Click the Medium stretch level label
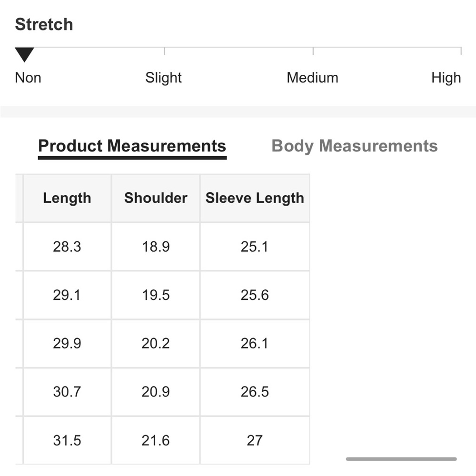The height and width of the screenshot is (476, 476). 312,78
